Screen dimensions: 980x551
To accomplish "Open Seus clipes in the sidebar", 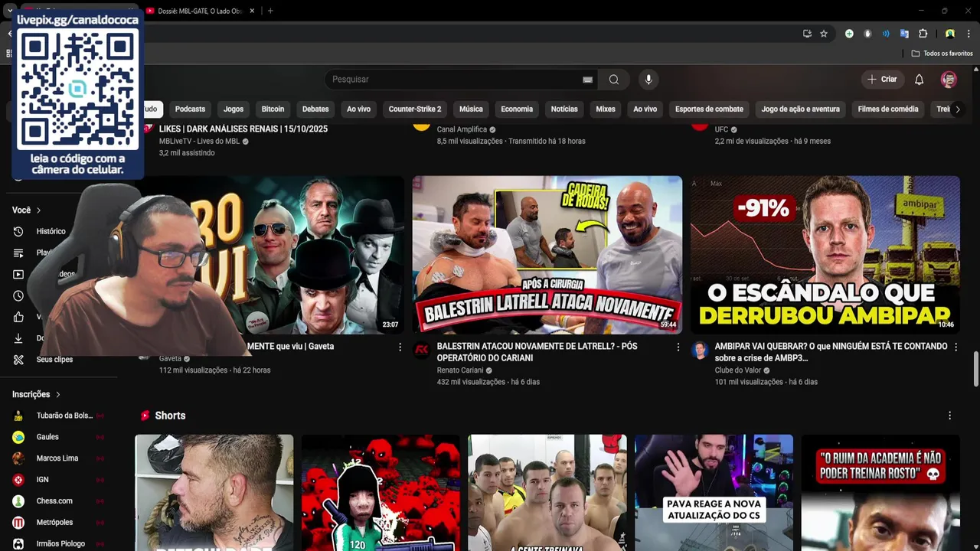I will point(54,360).
